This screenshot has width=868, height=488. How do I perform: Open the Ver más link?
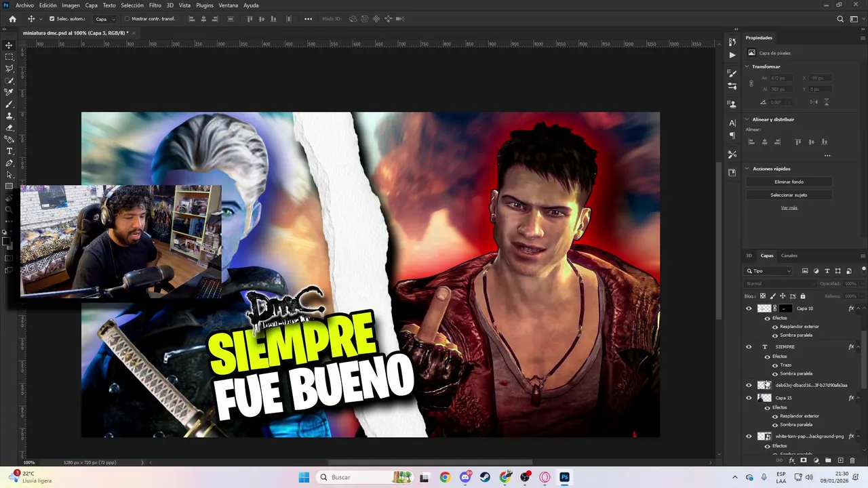point(789,207)
